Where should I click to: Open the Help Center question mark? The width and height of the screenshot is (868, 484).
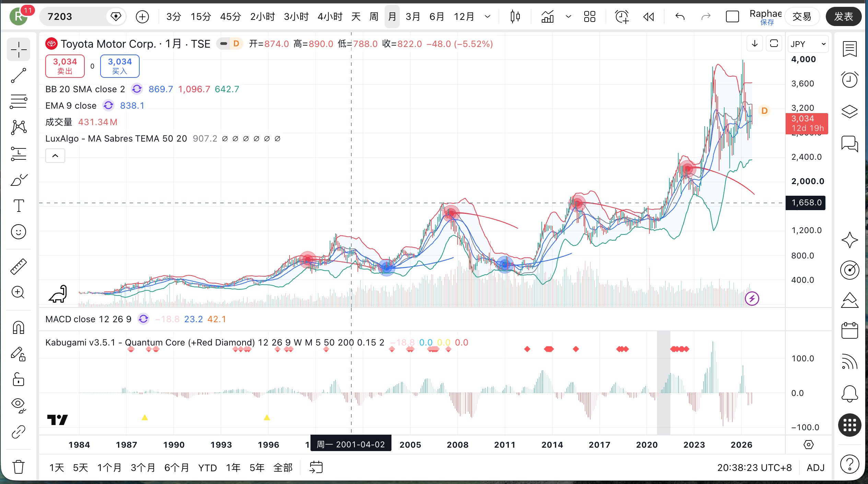click(x=849, y=464)
